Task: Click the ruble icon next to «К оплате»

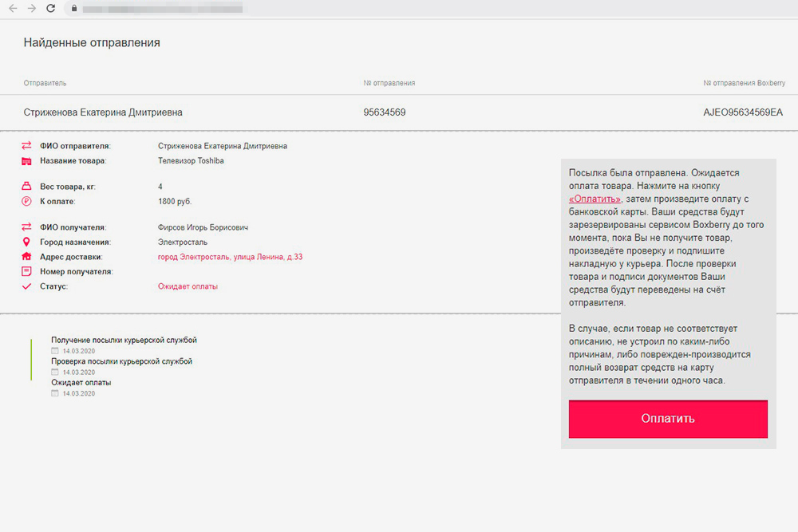Action: pyautogui.click(x=26, y=202)
